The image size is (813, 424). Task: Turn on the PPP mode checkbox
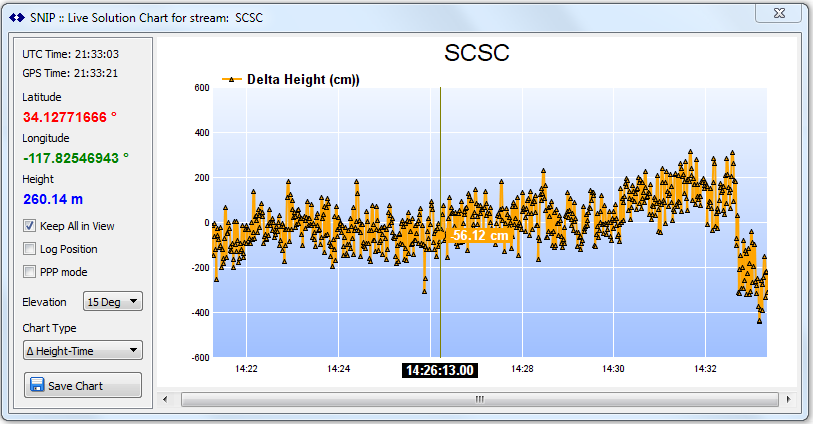pos(30,272)
